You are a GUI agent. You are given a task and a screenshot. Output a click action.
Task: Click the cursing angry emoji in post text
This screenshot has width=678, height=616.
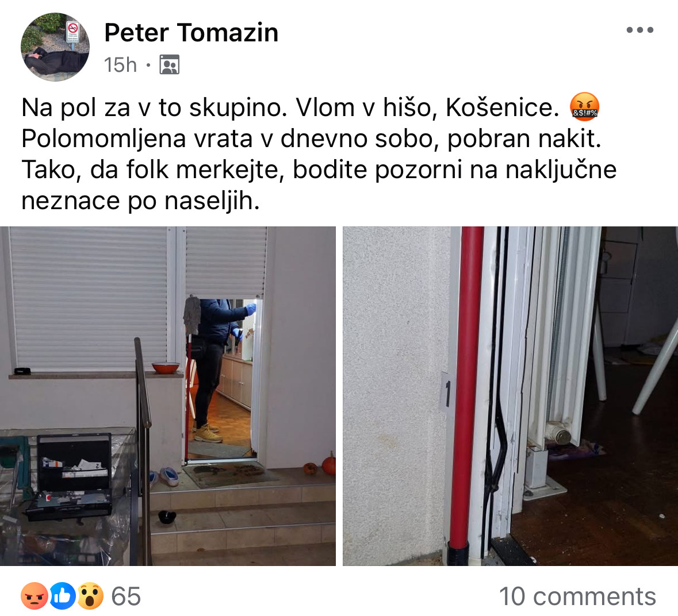pos(584,107)
